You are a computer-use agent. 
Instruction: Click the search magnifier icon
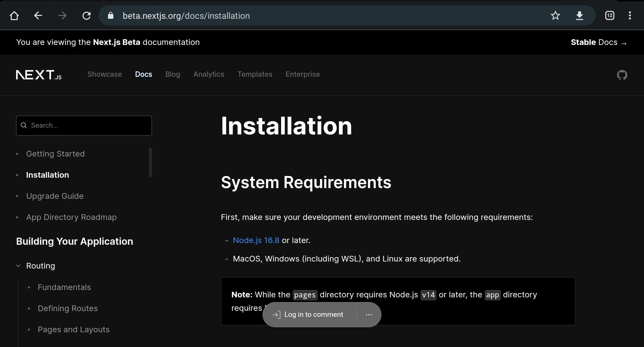(24, 125)
